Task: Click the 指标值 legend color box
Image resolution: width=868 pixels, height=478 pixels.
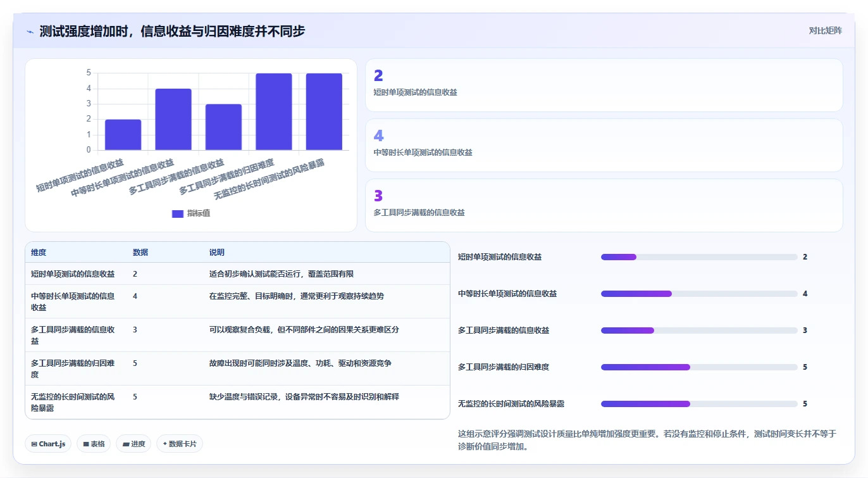Action: pos(178,213)
